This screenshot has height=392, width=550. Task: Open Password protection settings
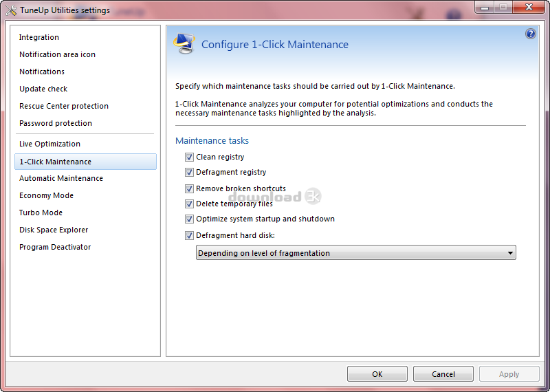point(56,123)
